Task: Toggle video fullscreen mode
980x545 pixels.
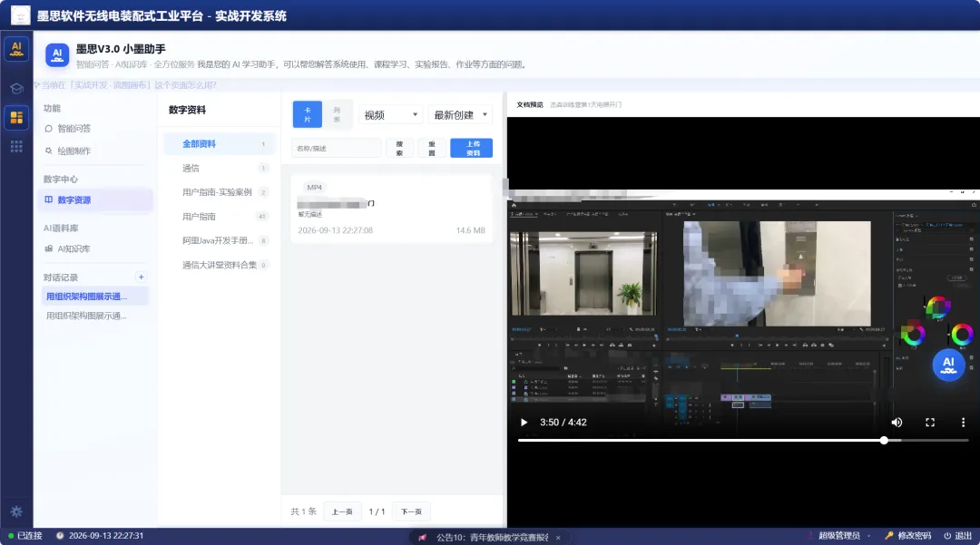Action: tap(930, 423)
